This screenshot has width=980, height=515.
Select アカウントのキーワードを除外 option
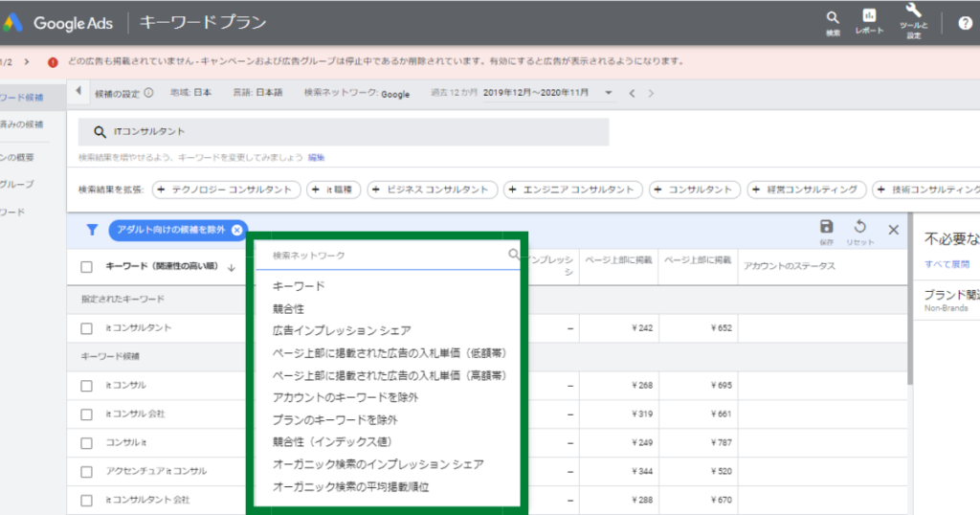pyautogui.click(x=345, y=397)
